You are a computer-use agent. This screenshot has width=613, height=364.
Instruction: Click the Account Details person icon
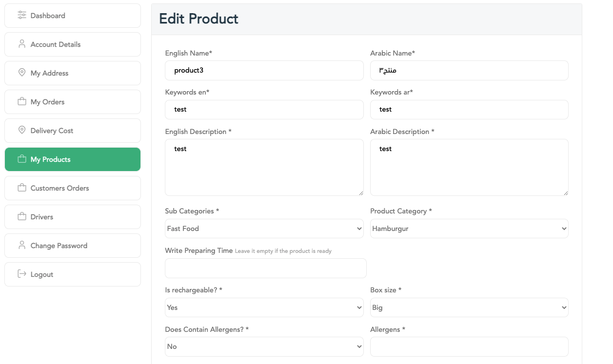click(21, 44)
